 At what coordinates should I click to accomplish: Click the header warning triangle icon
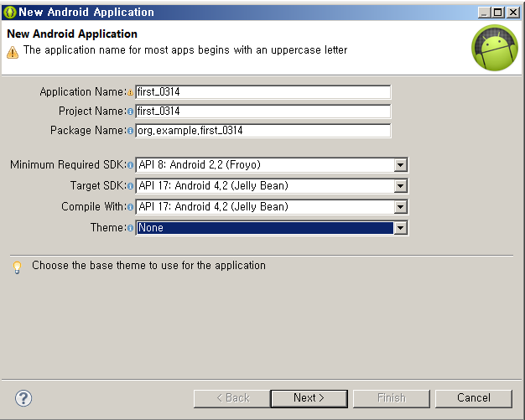tap(13, 52)
